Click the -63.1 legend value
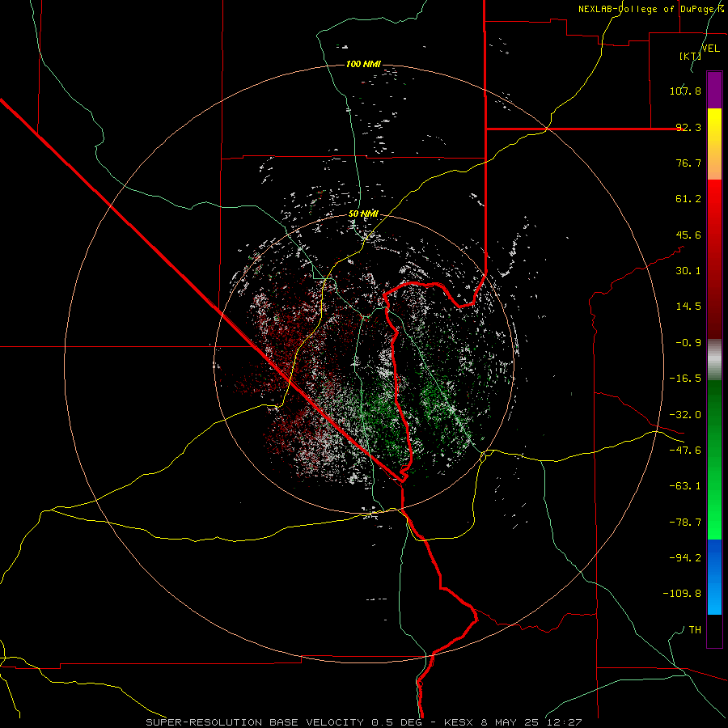 click(685, 486)
